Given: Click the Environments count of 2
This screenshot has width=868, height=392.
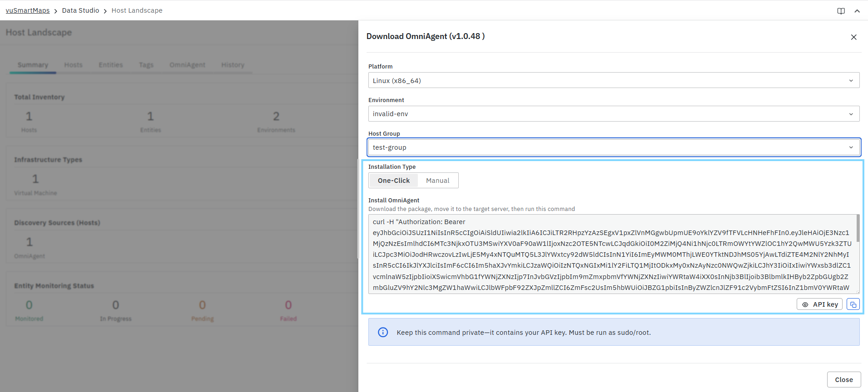Looking at the screenshot, I should coord(276,117).
